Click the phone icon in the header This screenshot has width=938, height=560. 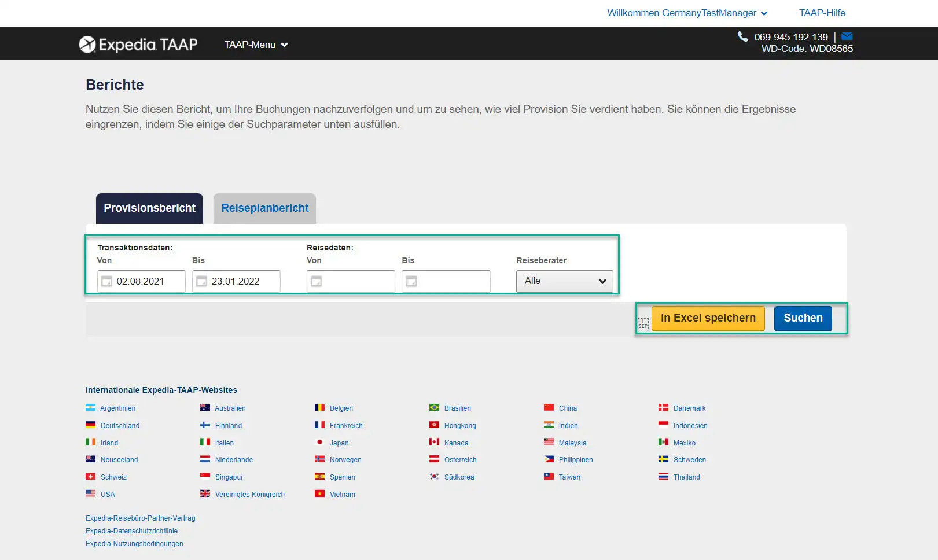point(743,36)
